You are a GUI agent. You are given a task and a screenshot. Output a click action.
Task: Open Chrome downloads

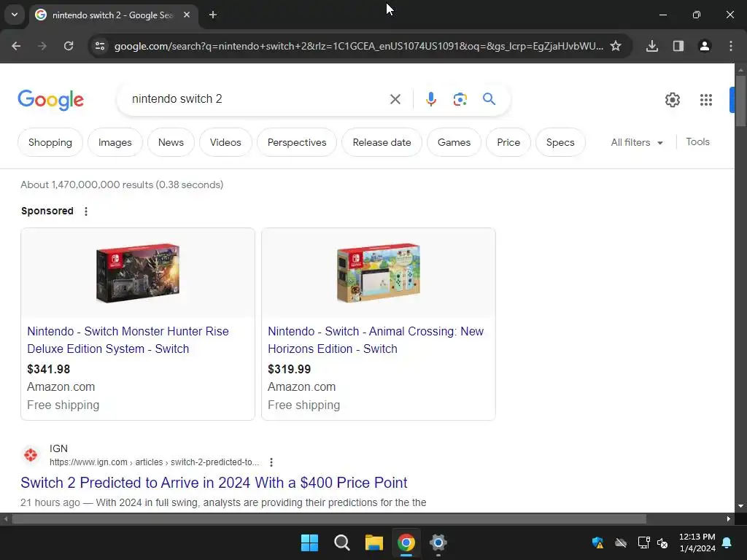click(652, 46)
